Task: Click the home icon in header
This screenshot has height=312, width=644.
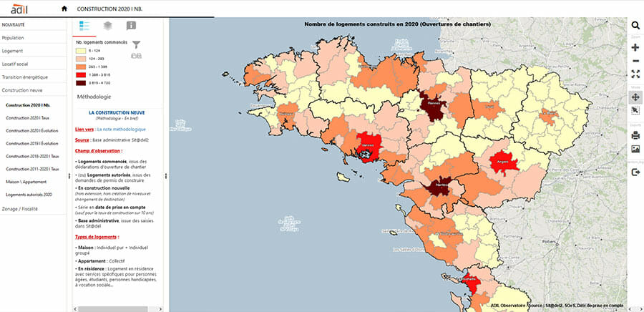Action: [64, 9]
